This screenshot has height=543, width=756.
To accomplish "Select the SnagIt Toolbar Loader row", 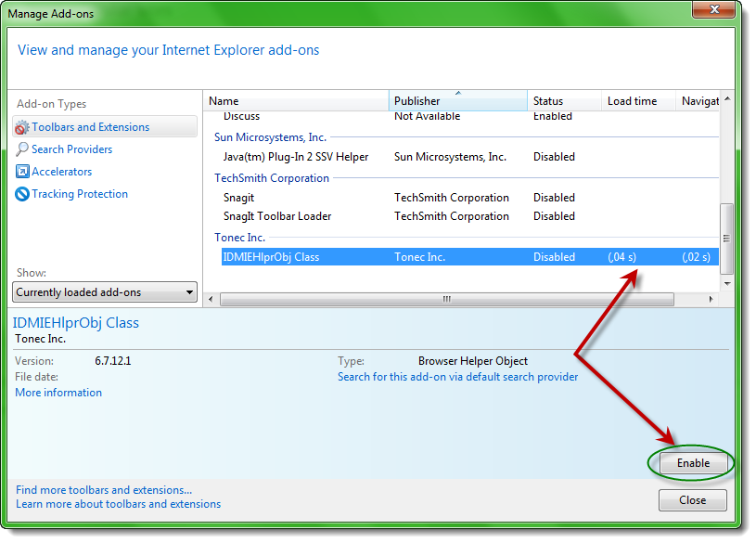I will 470,216.
